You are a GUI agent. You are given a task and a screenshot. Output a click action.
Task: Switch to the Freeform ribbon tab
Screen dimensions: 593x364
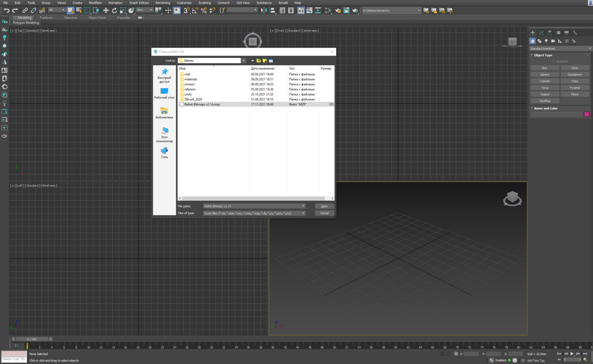[46, 18]
